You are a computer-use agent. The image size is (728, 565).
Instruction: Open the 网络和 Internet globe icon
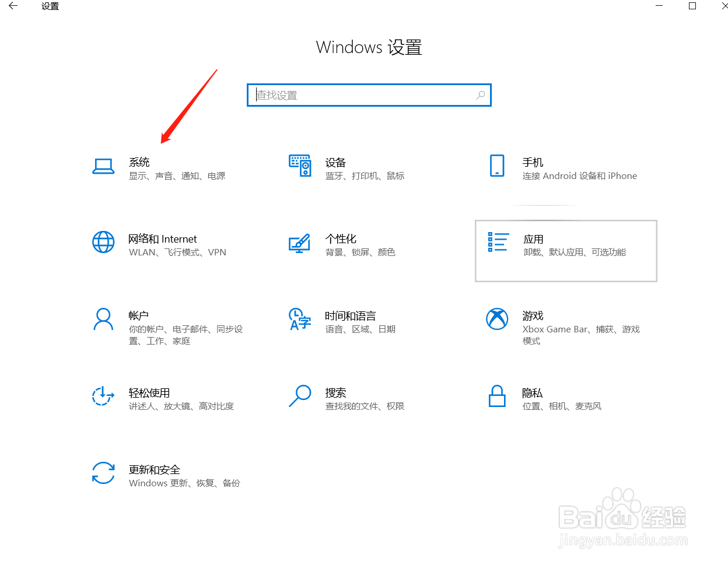[103, 242]
